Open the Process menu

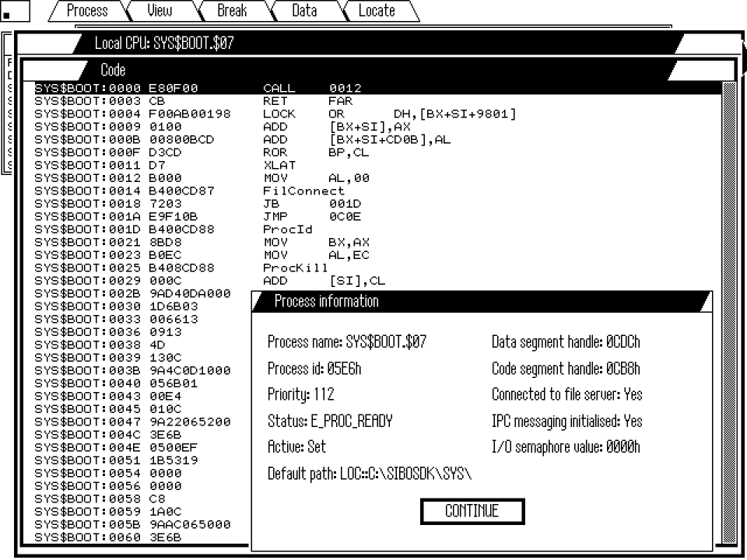(x=86, y=11)
